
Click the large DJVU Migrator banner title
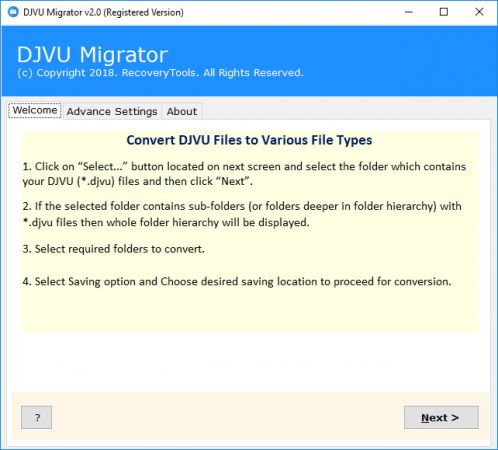pos(92,55)
